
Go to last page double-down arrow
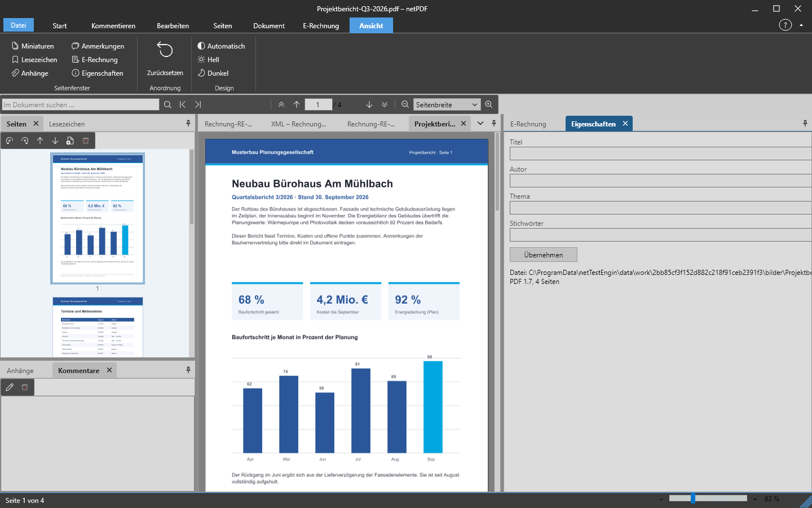tap(385, 104)
